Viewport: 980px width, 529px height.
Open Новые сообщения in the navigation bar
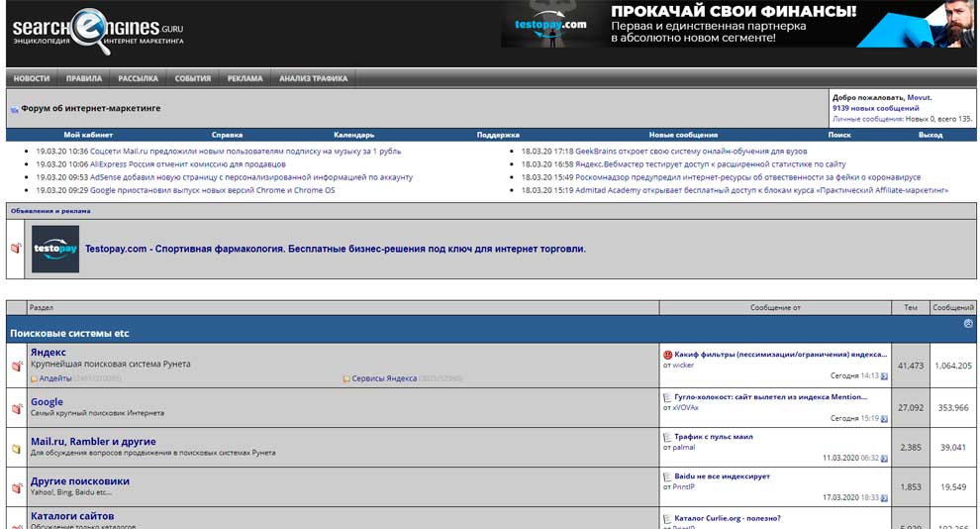[x=683, y=135]
